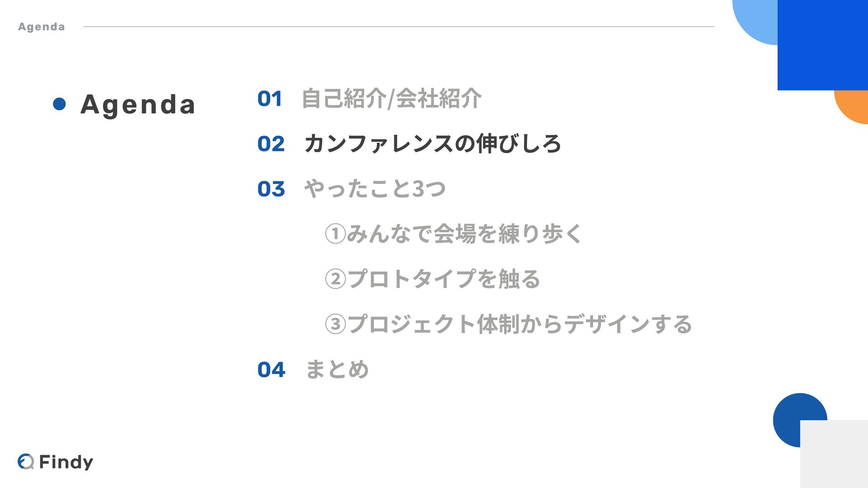Select agenda item 01 自己紹介/会社紹介
Image resolution: width=868 pixels, height=488 pixels.
pos(391,99)
